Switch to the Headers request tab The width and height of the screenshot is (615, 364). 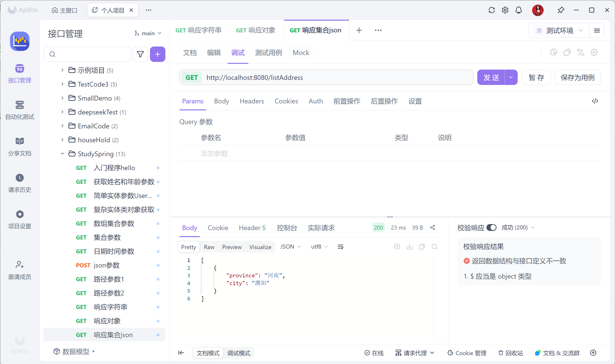(252, 101)
